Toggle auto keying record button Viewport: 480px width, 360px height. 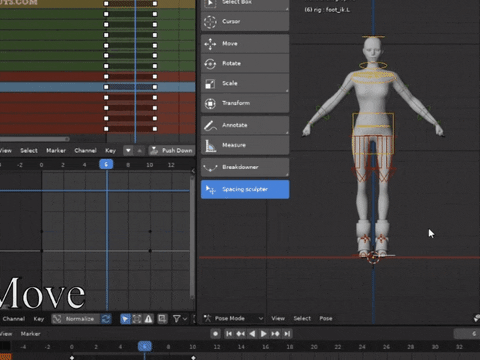[x=216, y=334]
